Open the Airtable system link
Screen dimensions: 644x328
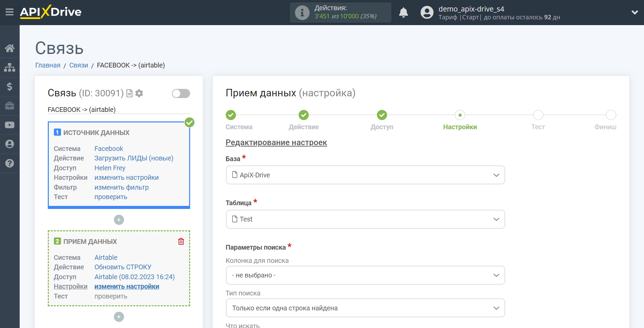pos(106,257)
